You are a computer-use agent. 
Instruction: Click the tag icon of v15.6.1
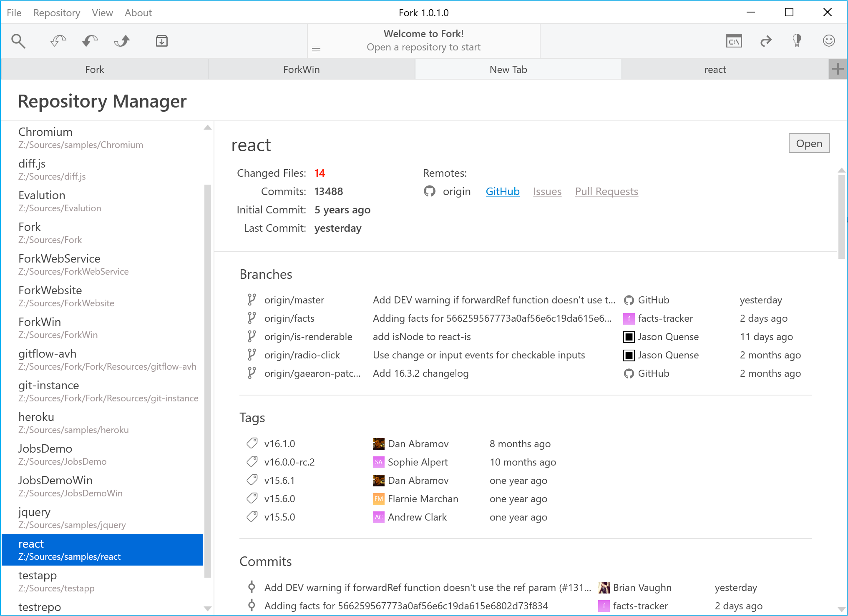[252, 480]
